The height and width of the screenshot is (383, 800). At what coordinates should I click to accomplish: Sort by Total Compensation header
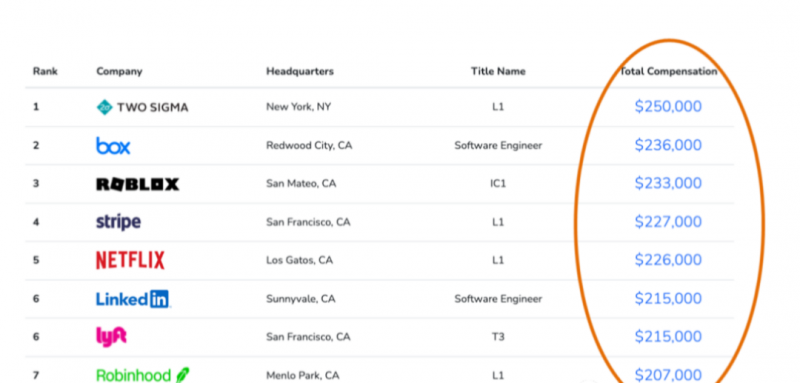tap(668, 71)
